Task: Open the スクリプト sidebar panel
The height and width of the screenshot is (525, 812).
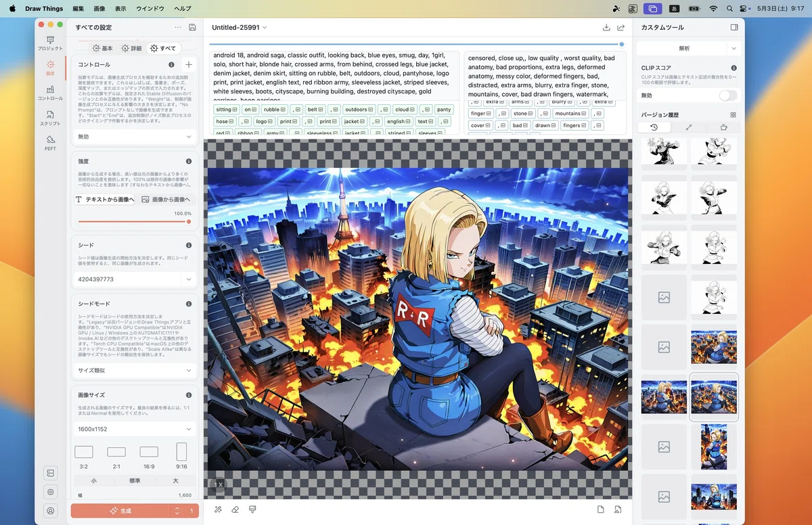Action: coord(50,118)
